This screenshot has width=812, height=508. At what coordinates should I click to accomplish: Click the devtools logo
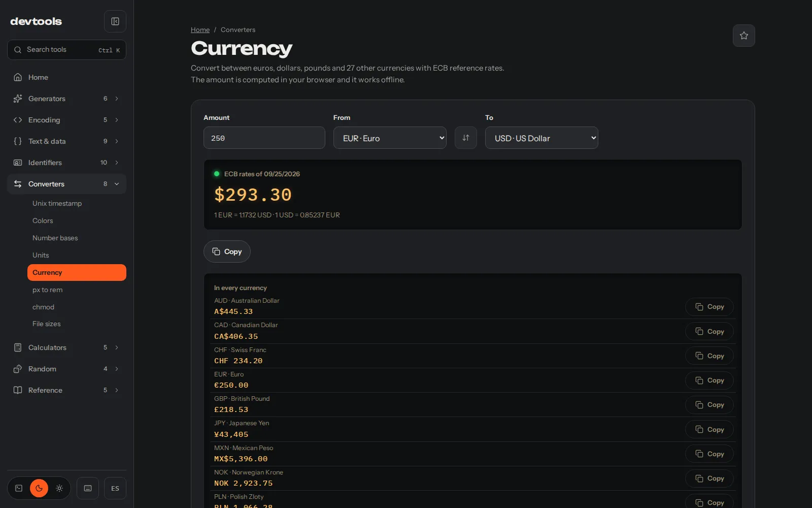click(x=36, y=21)
